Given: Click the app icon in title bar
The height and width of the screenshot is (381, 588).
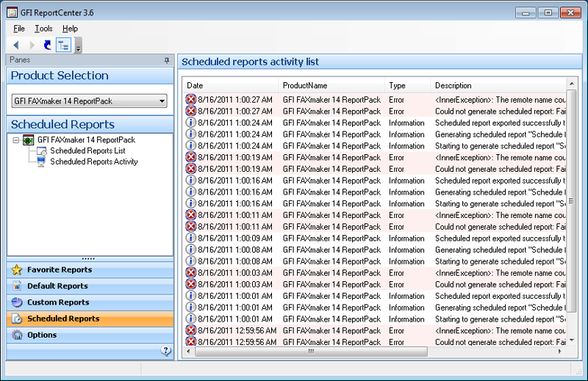Looking at the screenshot, I should (12, 12).
